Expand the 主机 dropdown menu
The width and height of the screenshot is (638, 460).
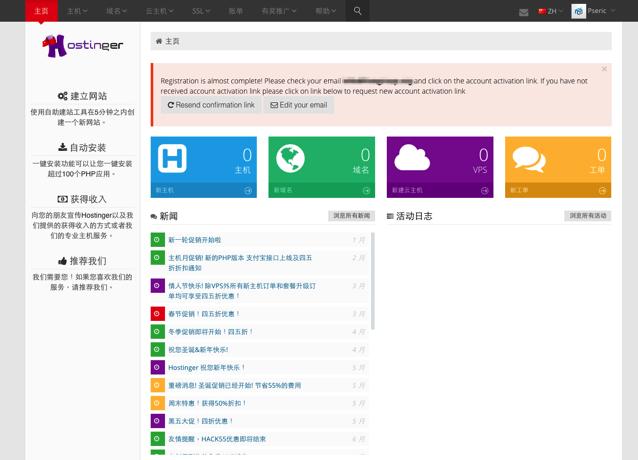point(77,11)
